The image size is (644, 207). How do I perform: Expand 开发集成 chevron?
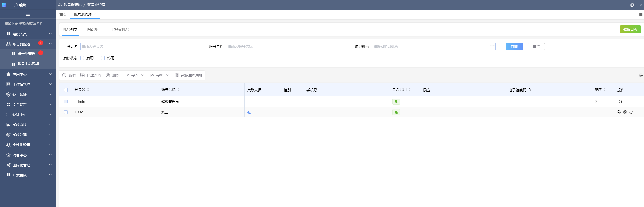tap(50, 175)
